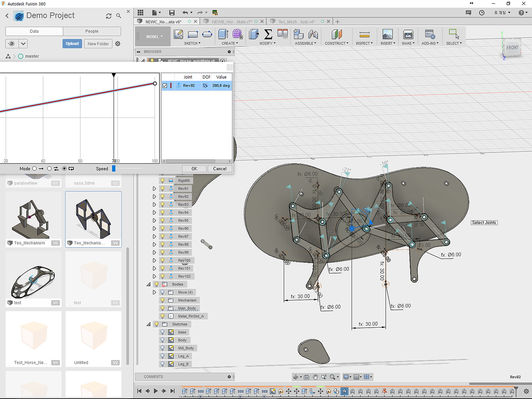Image resolution: width=532 pixels, height=399 pixels.
Task: Collapse the Bodies folder
Action: coord(148,284)
